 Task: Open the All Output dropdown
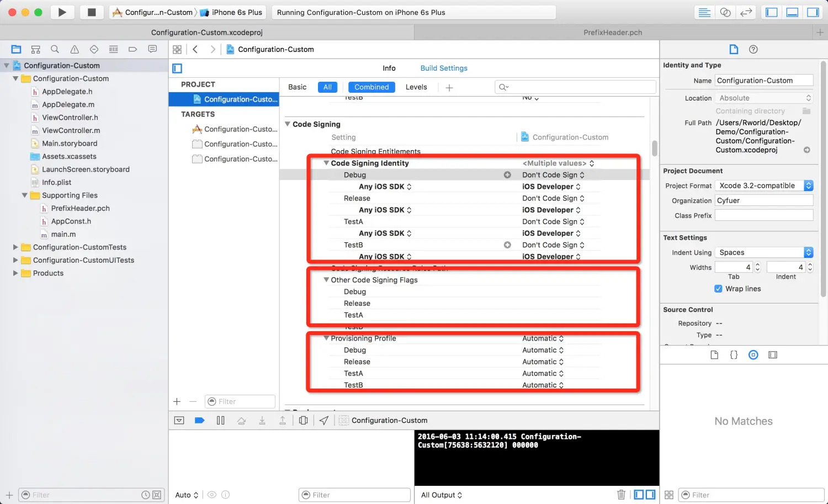tap(442, 495)
